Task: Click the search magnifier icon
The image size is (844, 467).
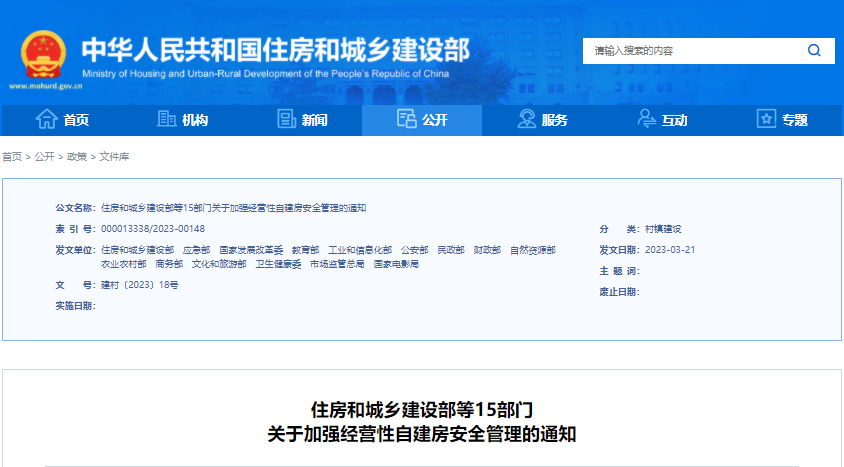Action: point(814,51)
